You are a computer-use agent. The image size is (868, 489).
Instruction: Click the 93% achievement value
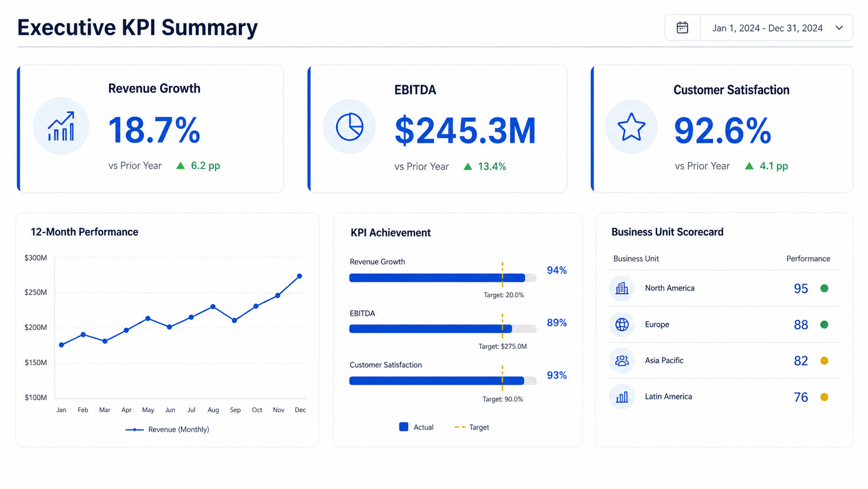pos(557,375)
